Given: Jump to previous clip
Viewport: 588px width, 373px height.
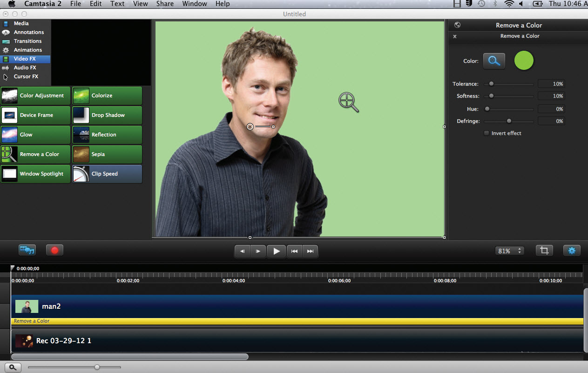Looking at the screenshot, I should click(294, 251).
